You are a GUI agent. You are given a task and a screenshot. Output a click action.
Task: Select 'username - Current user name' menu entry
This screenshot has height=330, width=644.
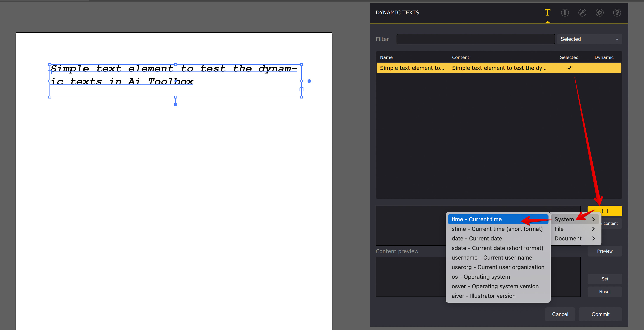point(491,257)
